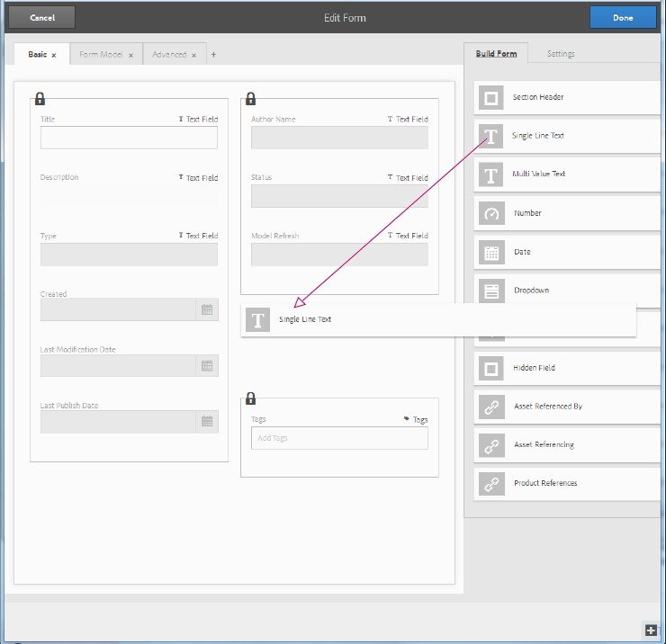Open Last Modification Date calendar picker
Screen dimensions: 666x644
[207, 365]
